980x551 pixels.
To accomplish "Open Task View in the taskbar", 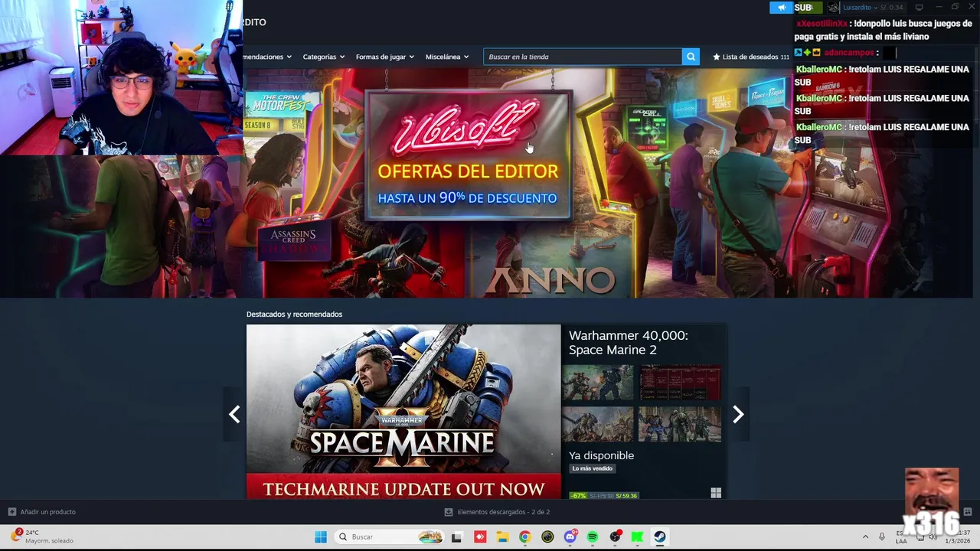I will click(x=456, y=537).
